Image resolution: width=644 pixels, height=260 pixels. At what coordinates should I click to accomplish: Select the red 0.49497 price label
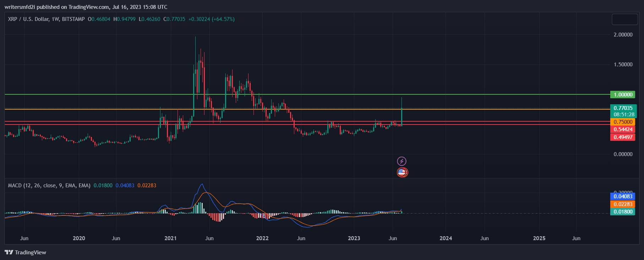(623, 137)
